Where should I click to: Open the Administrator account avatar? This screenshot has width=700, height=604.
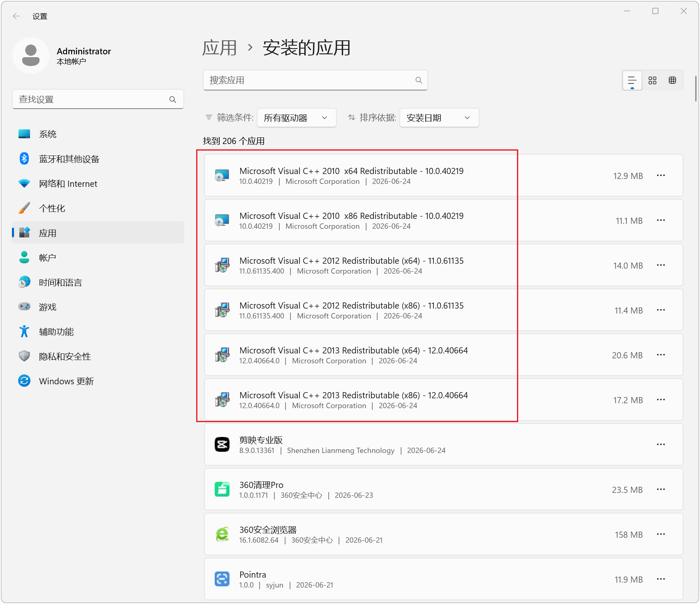coord(31,56)
